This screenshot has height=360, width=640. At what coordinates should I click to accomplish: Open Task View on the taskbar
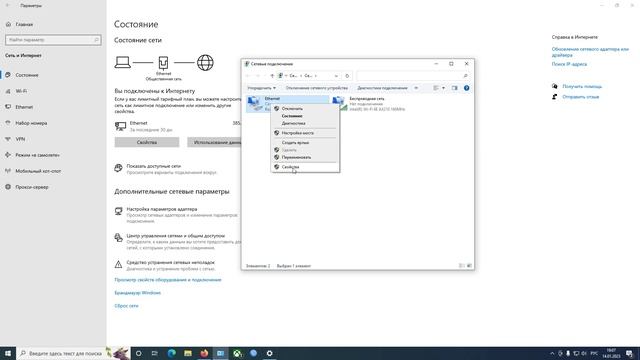click(x=155, y=353)
